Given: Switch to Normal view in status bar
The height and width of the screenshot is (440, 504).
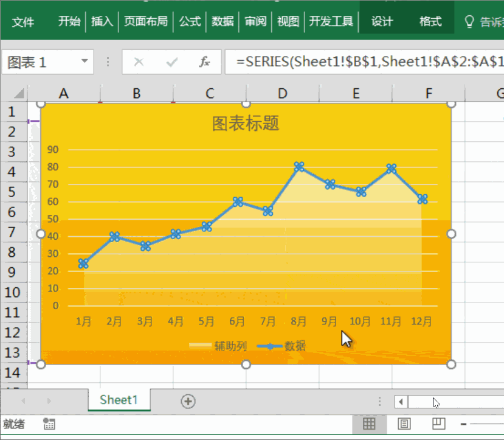Looking at the screenshot, I should tap(369, 424).
